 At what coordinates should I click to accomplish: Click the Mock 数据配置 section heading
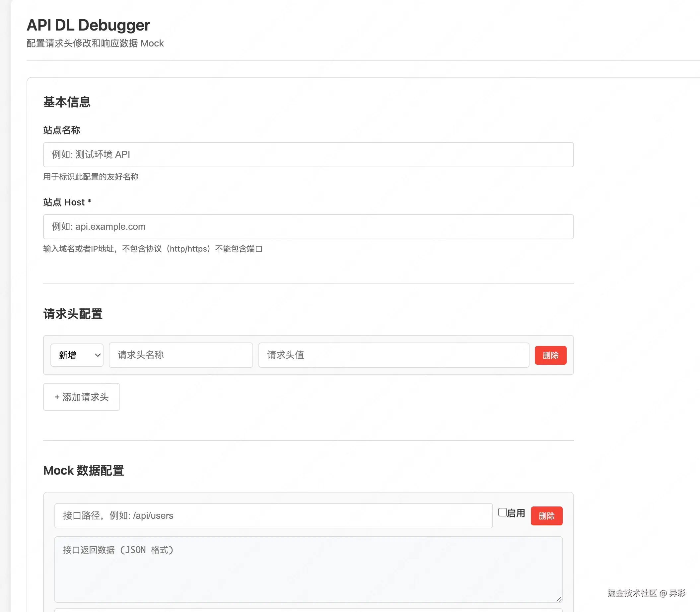[83, 471]
